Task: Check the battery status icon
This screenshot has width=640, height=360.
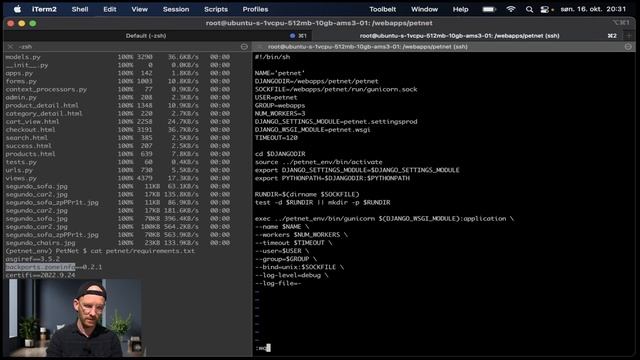Action: point(489,9)
